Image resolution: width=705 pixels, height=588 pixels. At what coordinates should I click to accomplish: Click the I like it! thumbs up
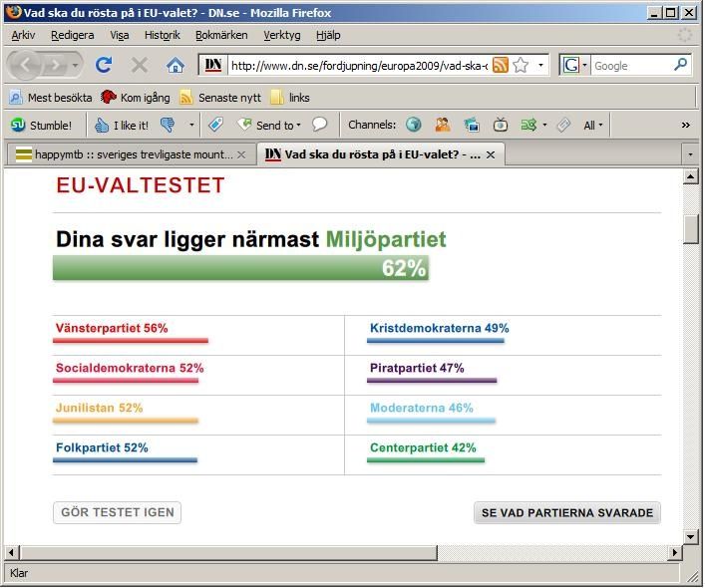[x=122, y=126]
